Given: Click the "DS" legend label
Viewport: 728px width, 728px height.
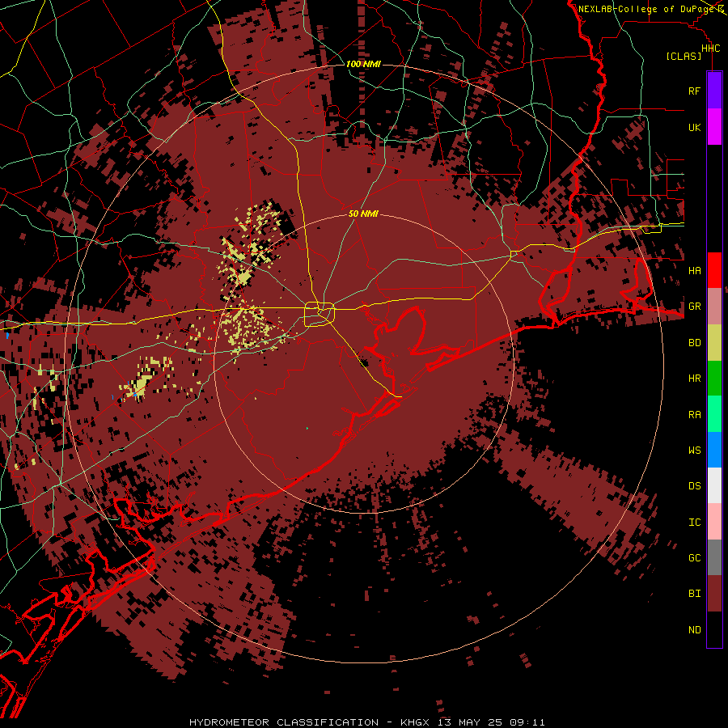Looking at the screenshot, I should coord(694,486).
